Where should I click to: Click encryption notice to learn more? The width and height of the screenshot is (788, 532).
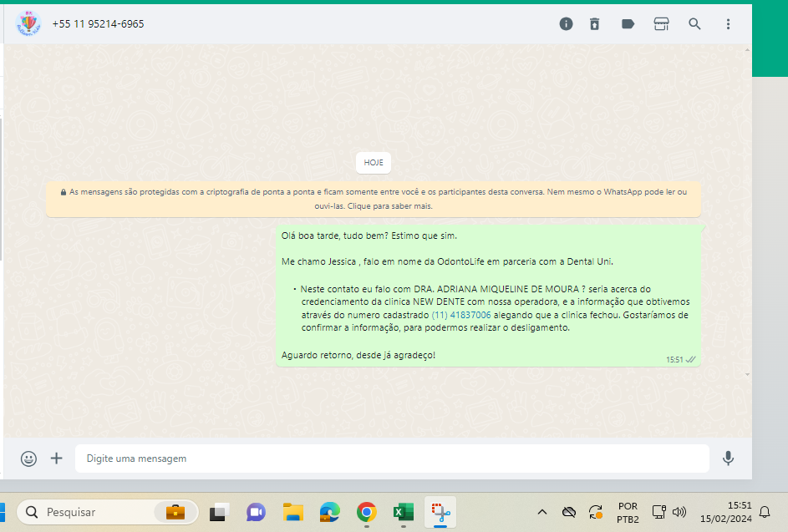(x=374, y=199)
